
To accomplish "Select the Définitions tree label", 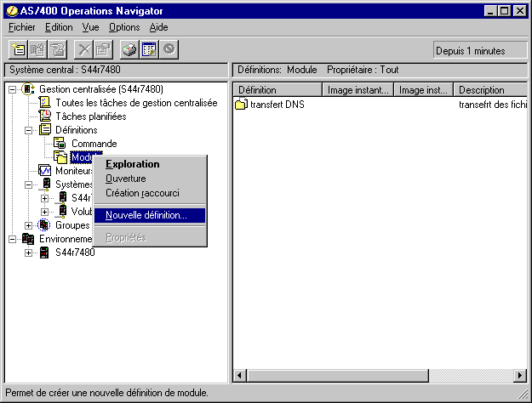I will coord(77,130).
